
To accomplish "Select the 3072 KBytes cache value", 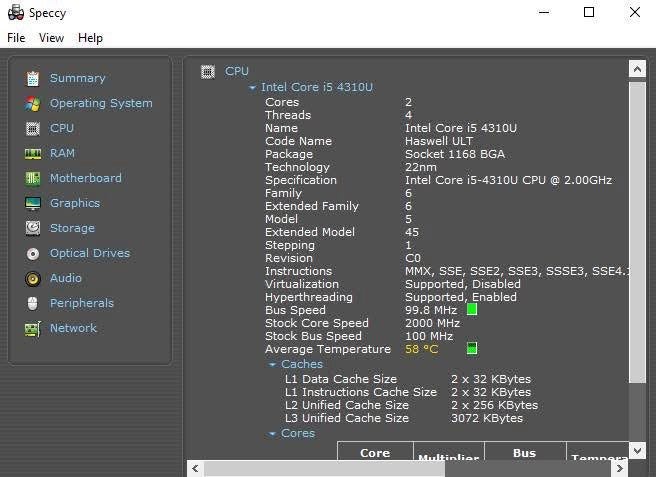I will (x=487, y=418).
